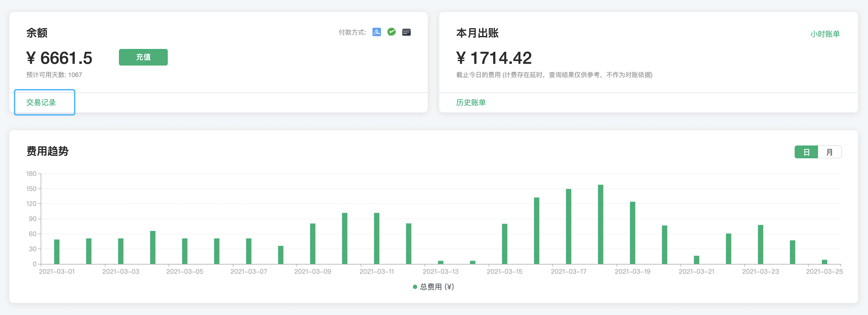This screenshot has height=315, width=868.
Task: Select the small bar above 2021-03-25
Action: [x=824, y=262]
